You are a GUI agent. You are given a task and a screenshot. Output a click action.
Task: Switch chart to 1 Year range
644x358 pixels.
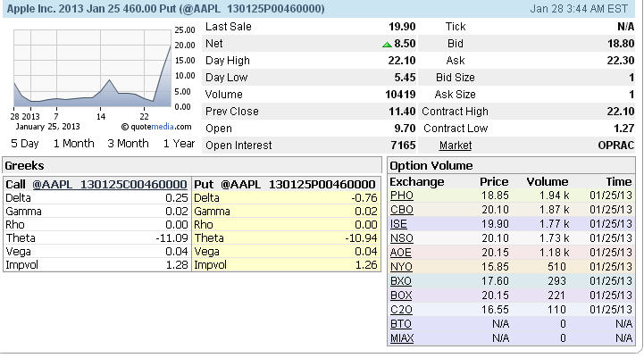[x=179, y=144]
